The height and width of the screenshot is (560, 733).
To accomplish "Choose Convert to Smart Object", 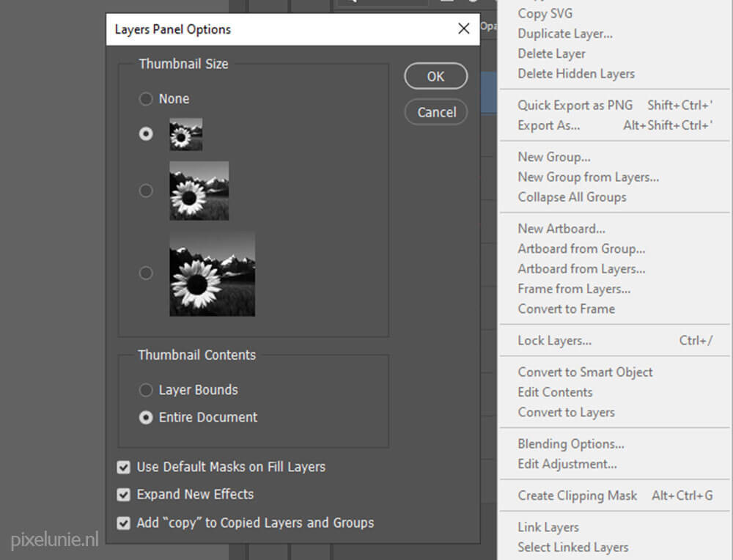I will point(585,372).
